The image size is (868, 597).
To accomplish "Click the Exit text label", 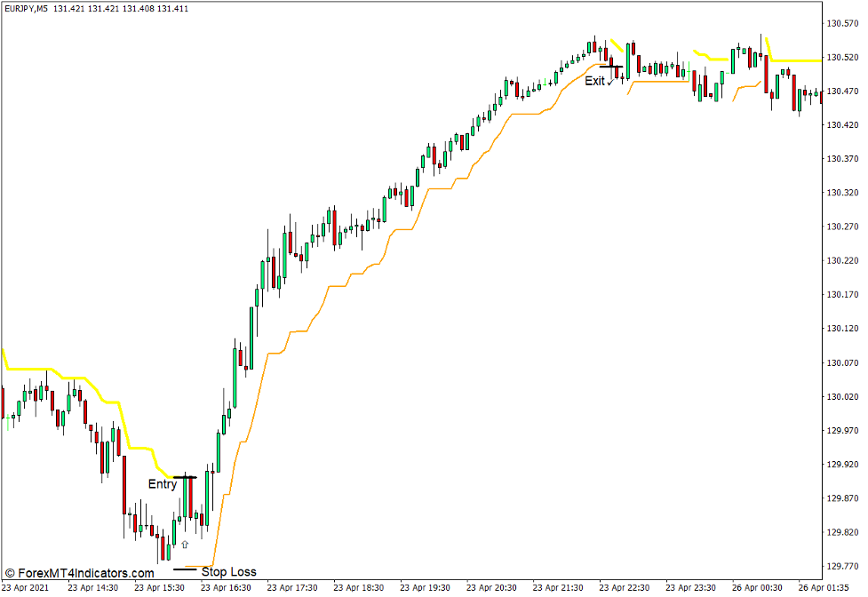I will coord(594,82).
